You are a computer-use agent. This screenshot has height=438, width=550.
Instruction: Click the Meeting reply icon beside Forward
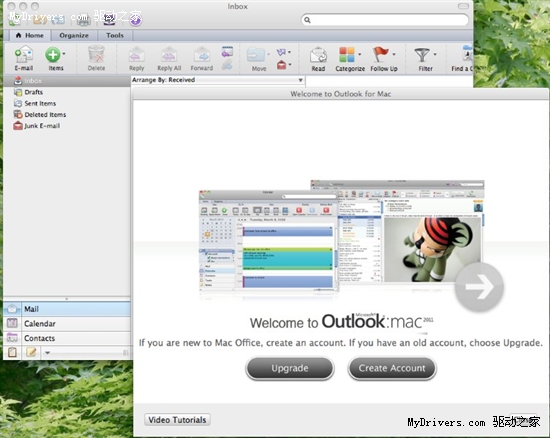pyautogui.click(x=227, y=52)
